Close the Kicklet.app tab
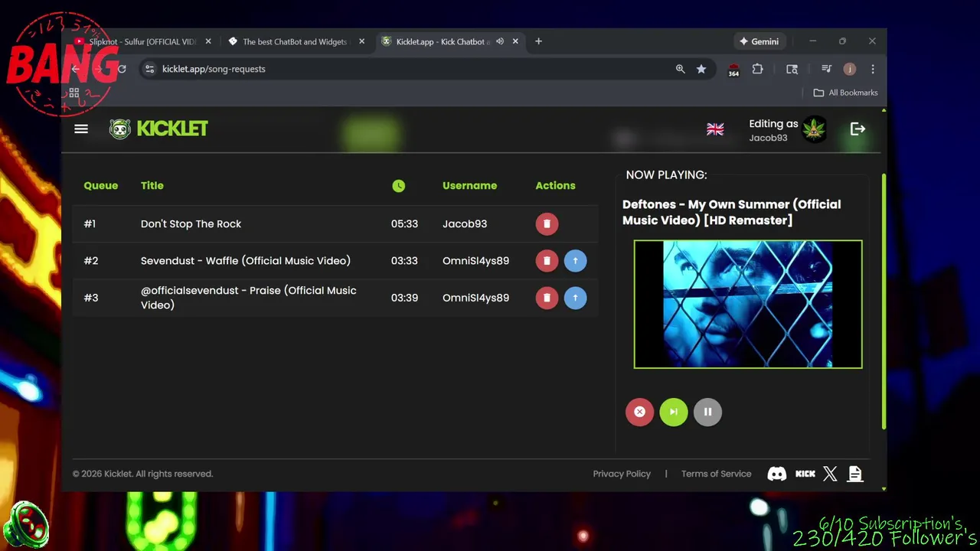The height and width of the screenshot is (551, 980). (515, 41)
